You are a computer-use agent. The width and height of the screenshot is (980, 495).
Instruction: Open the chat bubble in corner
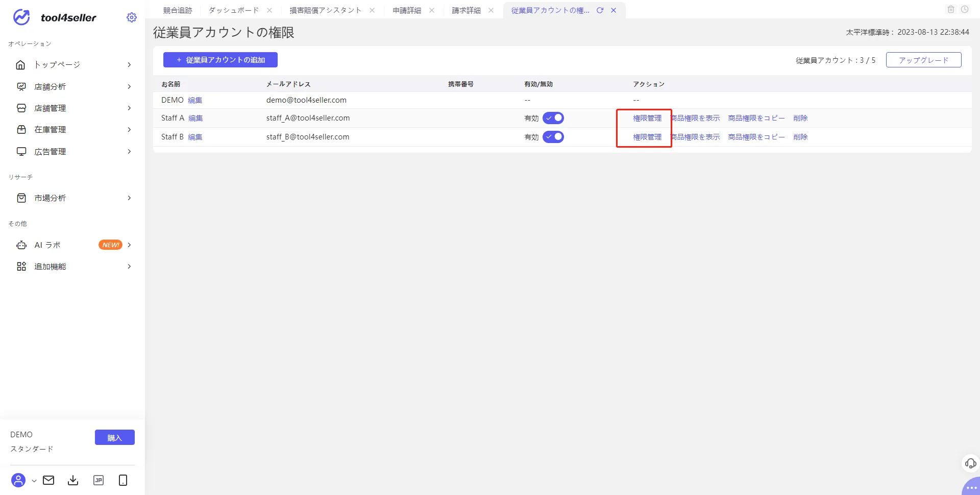click(971, 487)
